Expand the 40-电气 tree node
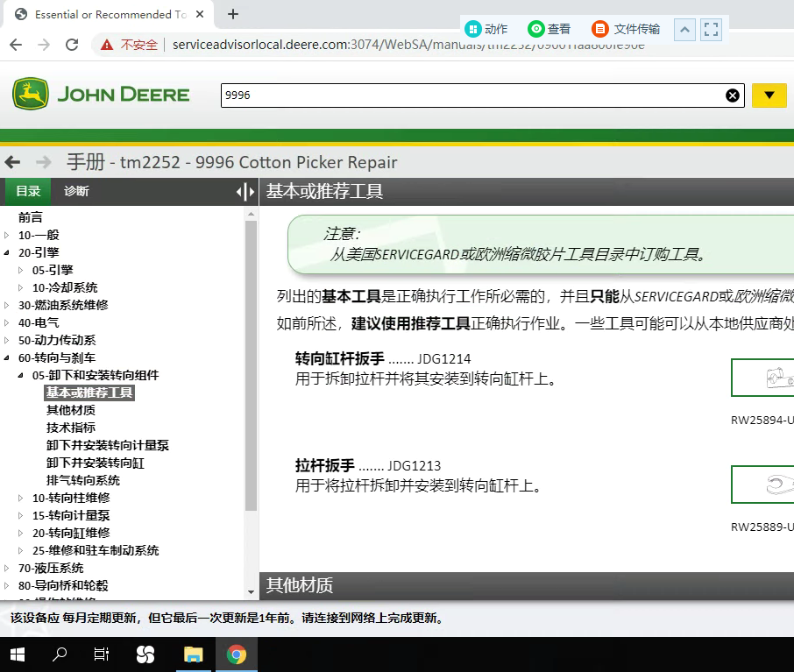 click(x=7, y=322)
